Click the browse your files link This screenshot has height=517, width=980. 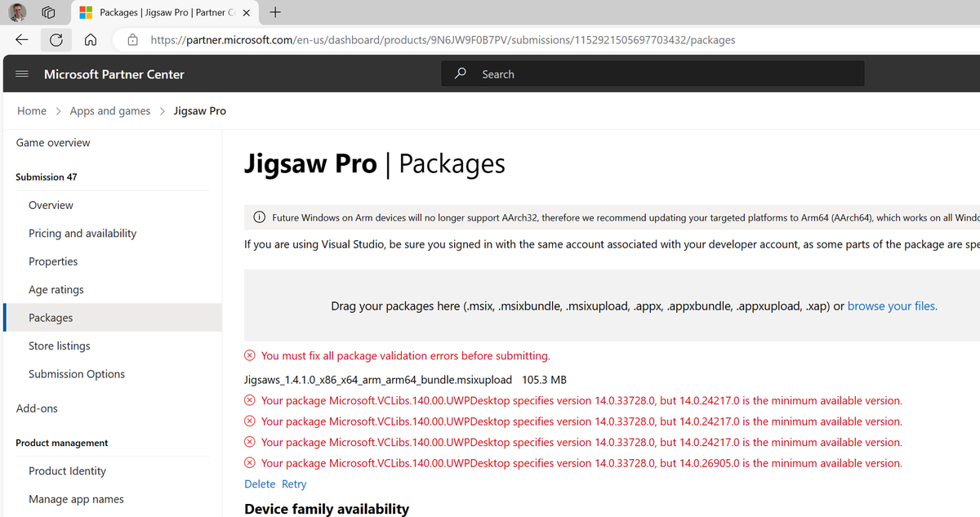point(893,306)
